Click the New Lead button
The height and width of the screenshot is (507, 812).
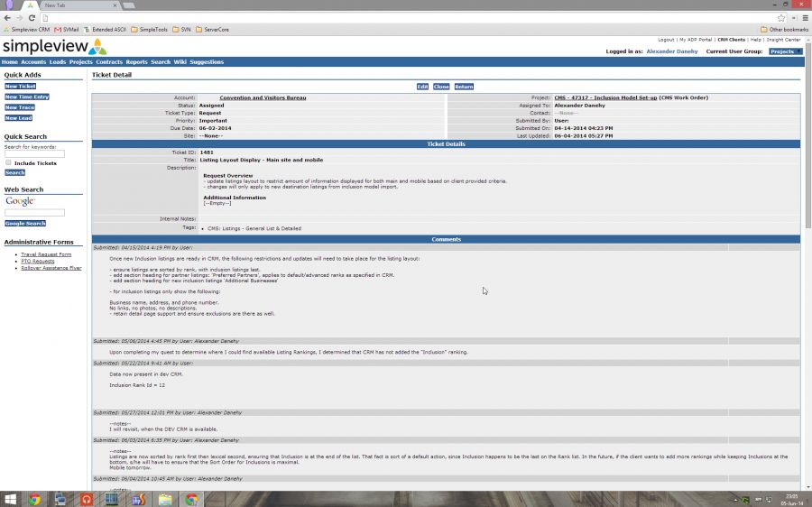19,118
